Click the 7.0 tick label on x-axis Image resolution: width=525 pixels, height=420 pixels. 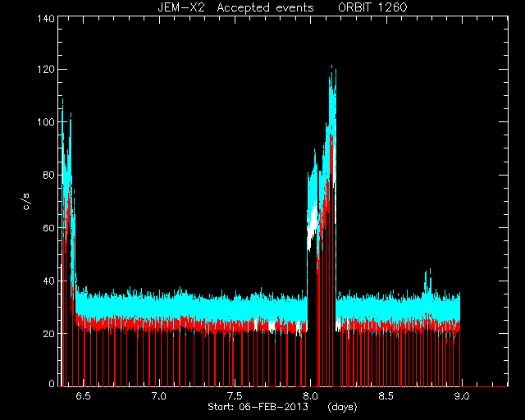(158, 396)
